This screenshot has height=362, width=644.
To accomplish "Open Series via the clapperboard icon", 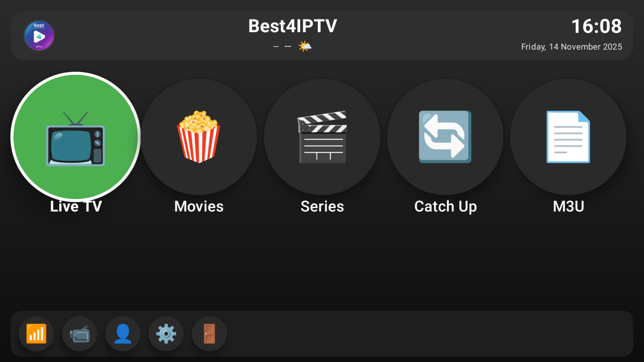I will (322, 137).
